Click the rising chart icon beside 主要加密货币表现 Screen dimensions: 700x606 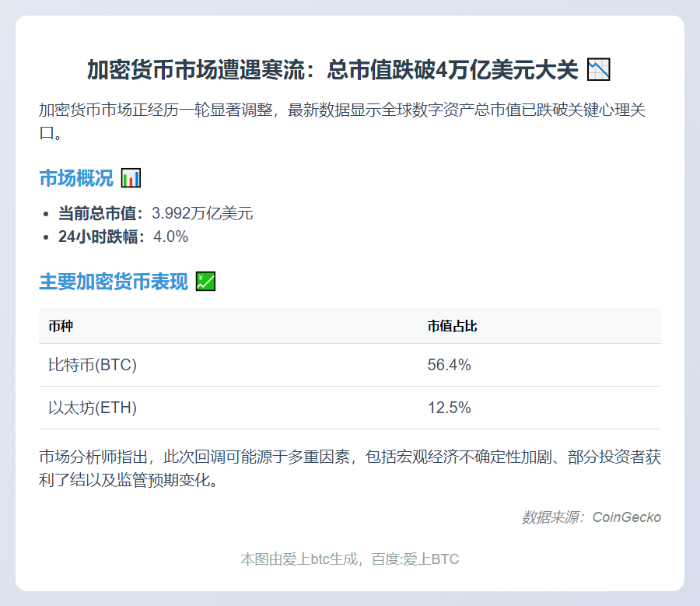[x=203, y=281]
